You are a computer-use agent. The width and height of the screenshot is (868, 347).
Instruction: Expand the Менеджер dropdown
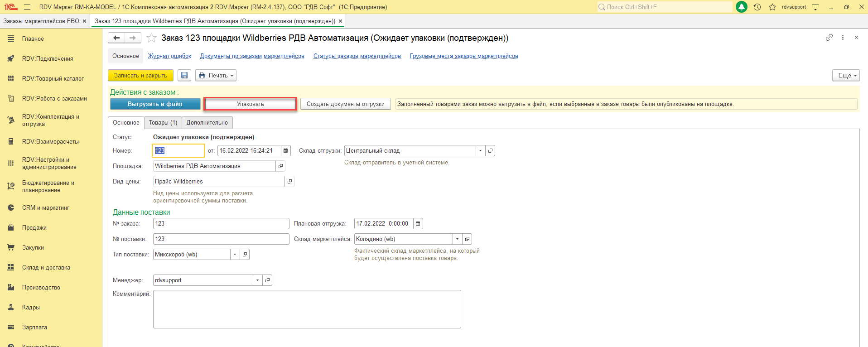(258, 280)
